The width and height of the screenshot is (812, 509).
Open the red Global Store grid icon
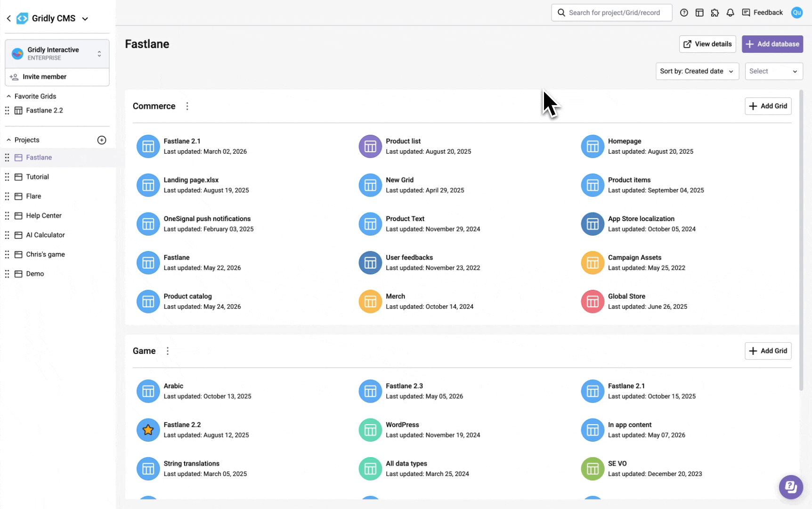[x=593, y=301]
